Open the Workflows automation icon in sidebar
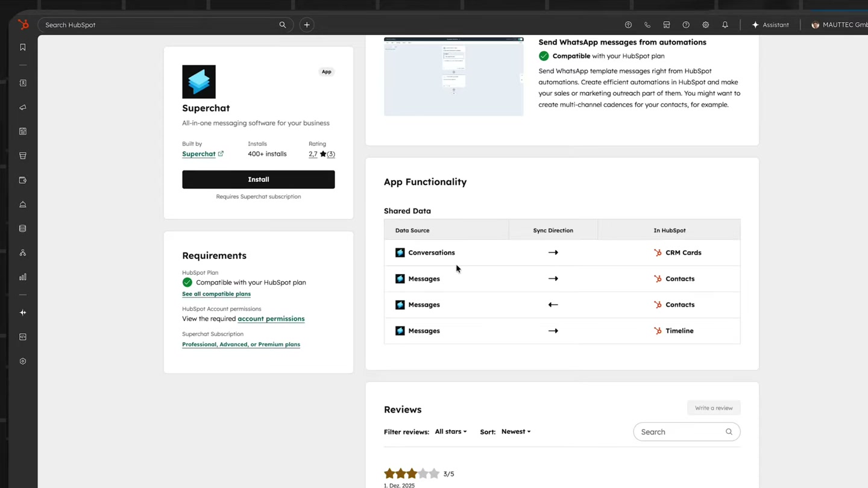This screenshot has width=868, height=488. coord(23,252)
